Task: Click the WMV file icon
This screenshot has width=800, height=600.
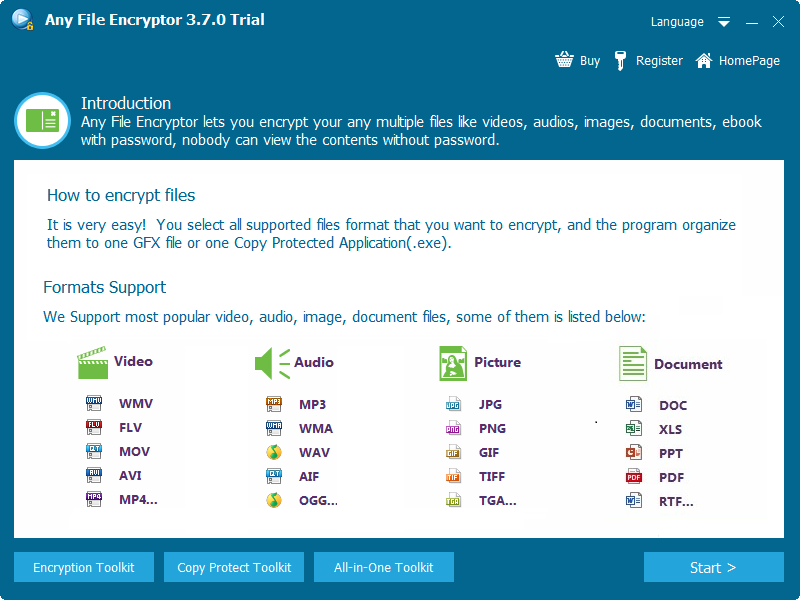Action: tap(94, 403)
